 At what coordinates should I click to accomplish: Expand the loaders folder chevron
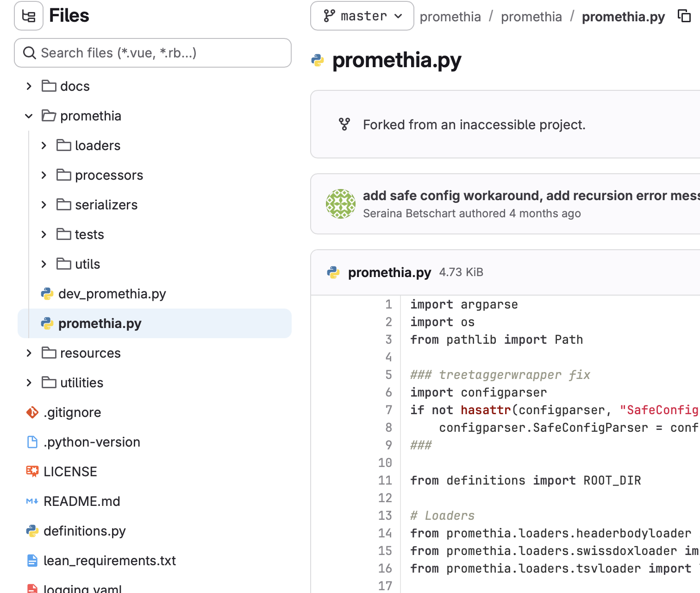pyautogui.click(x=44, y=145)
